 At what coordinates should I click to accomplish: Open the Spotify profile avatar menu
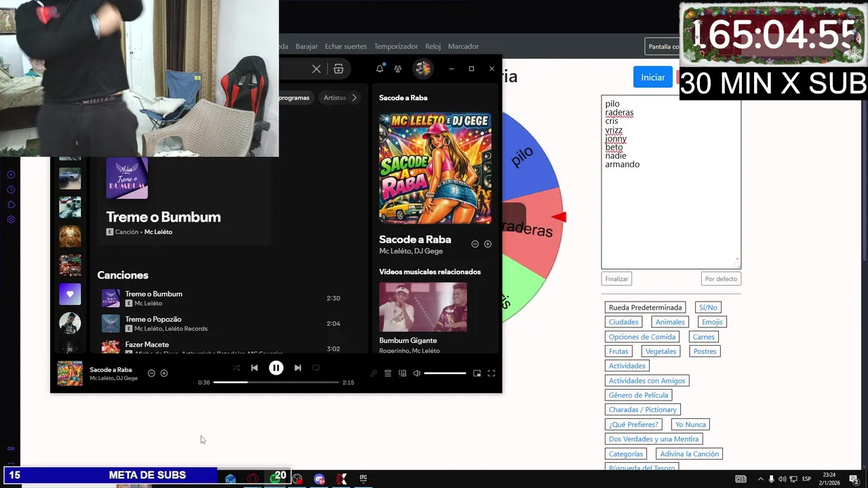point(422,68)
